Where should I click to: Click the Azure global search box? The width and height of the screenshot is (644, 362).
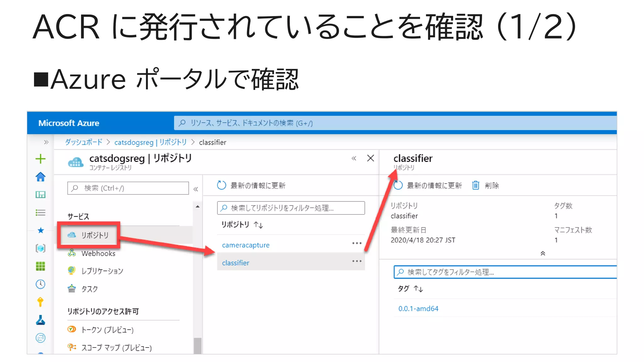395,123
